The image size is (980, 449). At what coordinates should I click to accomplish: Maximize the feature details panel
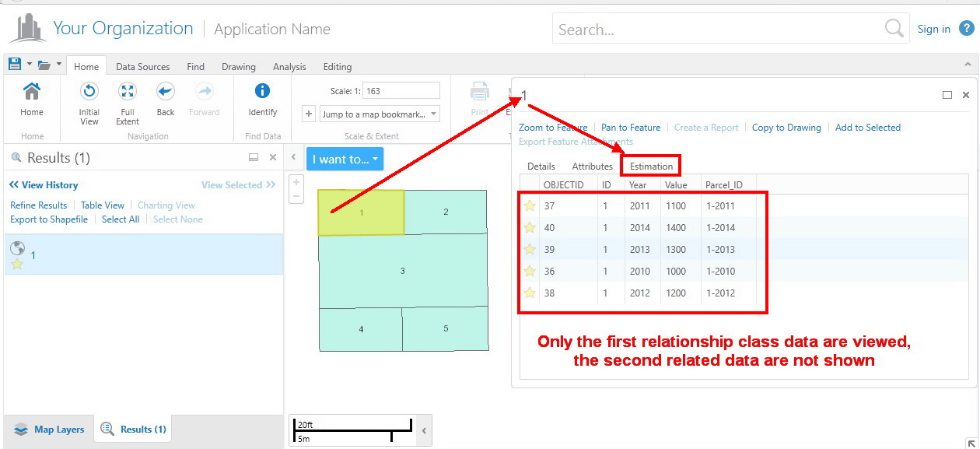(x=947, y=95)
